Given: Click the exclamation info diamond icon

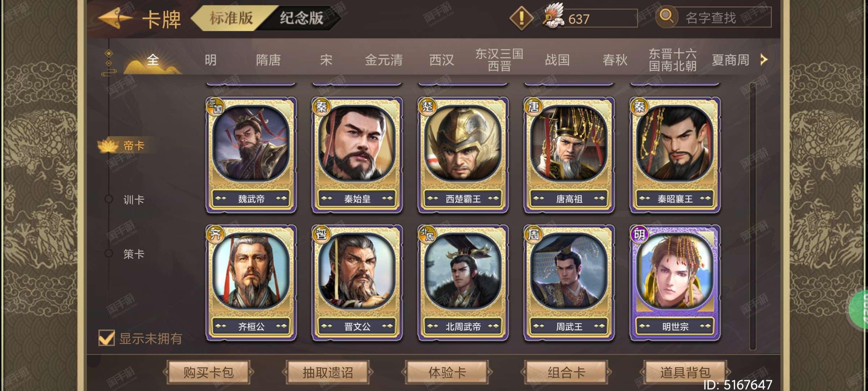Looking at the screenshot, I should (x=521, y=18).
